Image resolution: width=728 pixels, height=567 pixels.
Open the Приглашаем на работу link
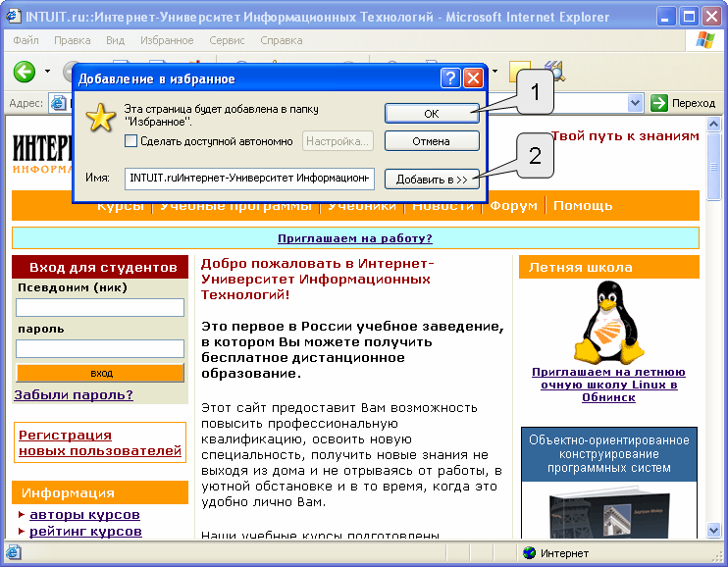click(355, 238)
